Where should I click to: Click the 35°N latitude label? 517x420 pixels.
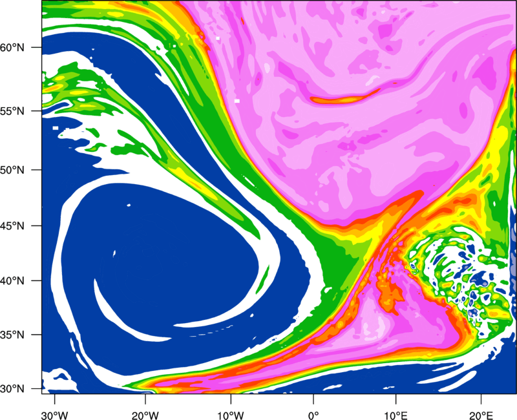pos(12,335)
